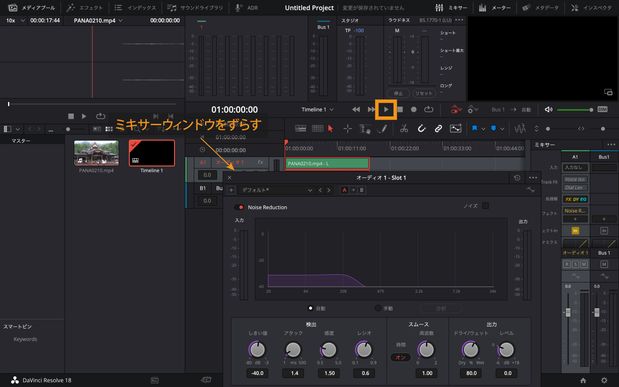This screenshot has width=619, height=387.
Task: Open the marker color dropdown arrow
Action: coord(502,129)
